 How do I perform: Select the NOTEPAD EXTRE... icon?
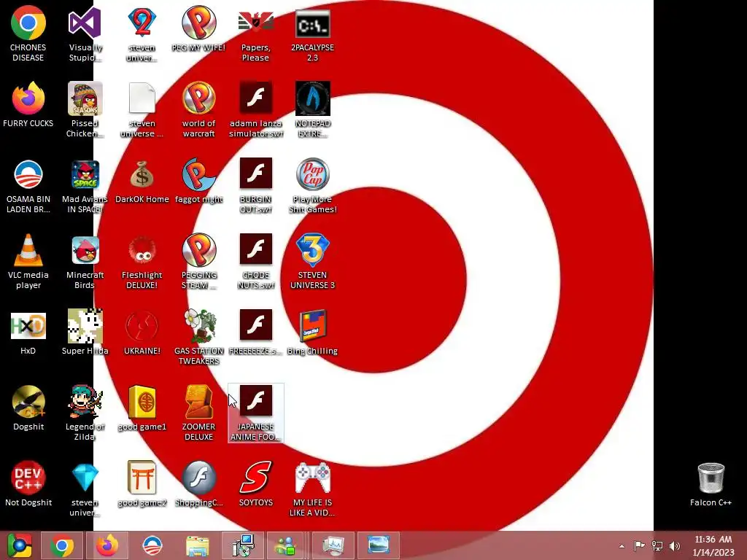pos(312,109)
